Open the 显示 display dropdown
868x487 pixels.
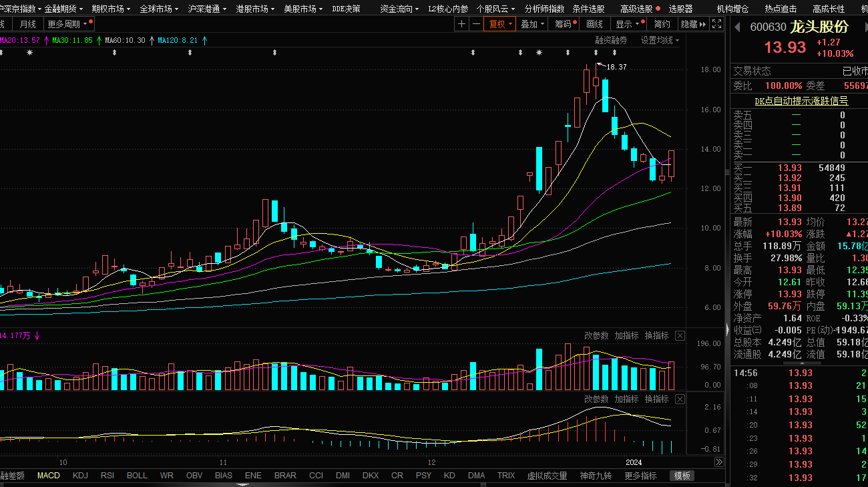628,24
